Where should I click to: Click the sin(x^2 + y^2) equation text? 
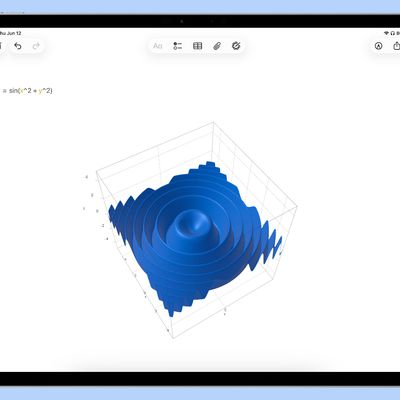(x=31, y=91)
